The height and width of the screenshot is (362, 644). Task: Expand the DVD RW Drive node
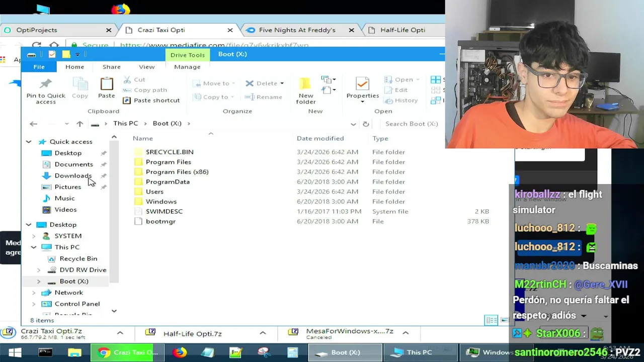click(x=39, y=270)
